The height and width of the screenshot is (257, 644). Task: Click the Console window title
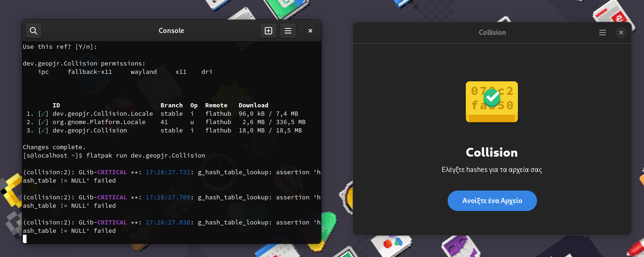tap(172, 31)
